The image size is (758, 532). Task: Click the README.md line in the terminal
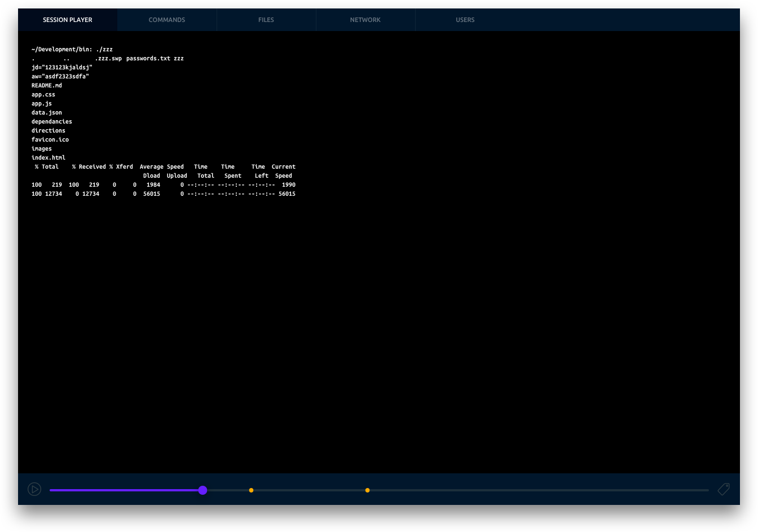(x=47, y=86)
